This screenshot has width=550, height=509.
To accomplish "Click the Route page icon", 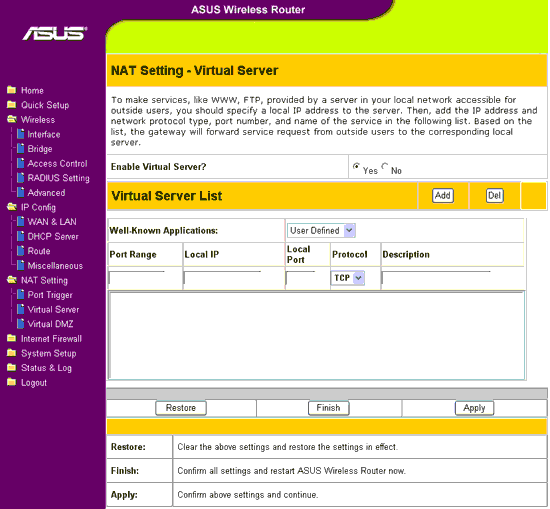I will [x=21, y=251].
